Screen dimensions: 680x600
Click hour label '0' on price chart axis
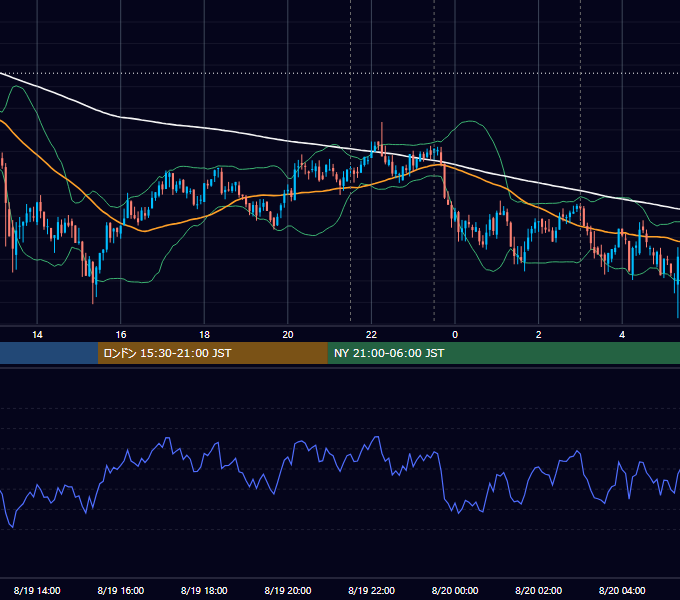pos(455,335)
